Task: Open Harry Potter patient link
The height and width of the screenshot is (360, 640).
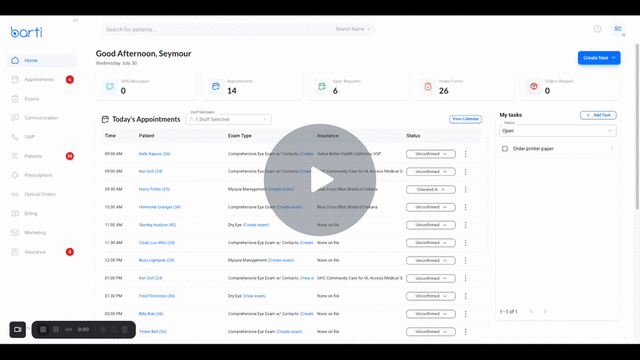Action: 154,189
